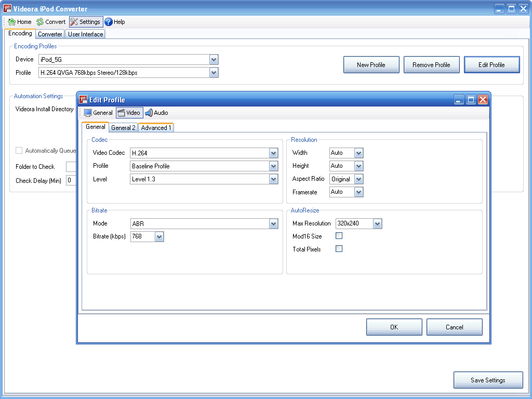Screen dimensions: 532x399
Task: Enable the Total Pixels checkbox
Action: (x=339, y=249)
